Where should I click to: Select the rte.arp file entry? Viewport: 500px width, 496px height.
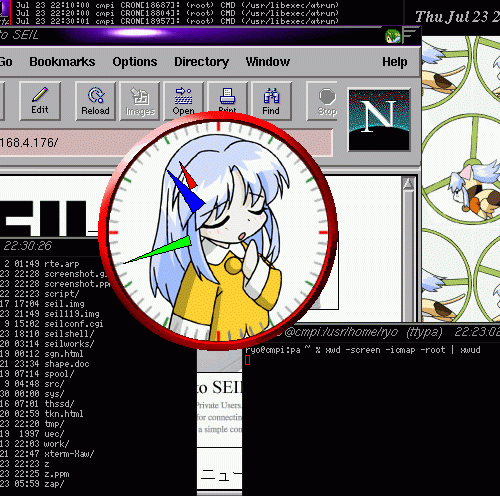[x=62, y=264]
